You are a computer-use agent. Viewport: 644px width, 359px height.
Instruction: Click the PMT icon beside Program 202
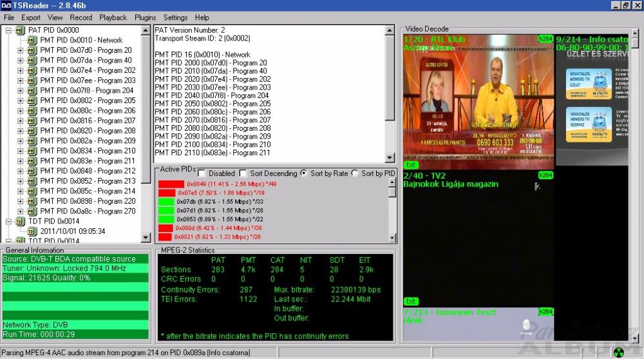tap(32, 71)
